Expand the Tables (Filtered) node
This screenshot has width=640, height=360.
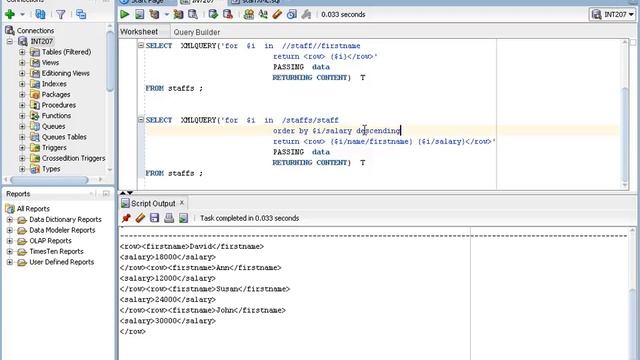(x=22, y=52)
